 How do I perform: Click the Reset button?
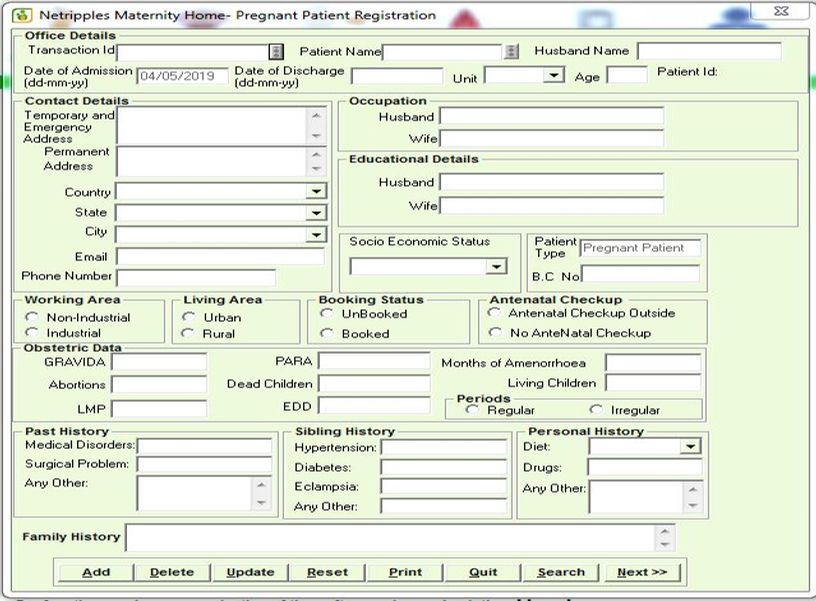(x=327, y=572)
